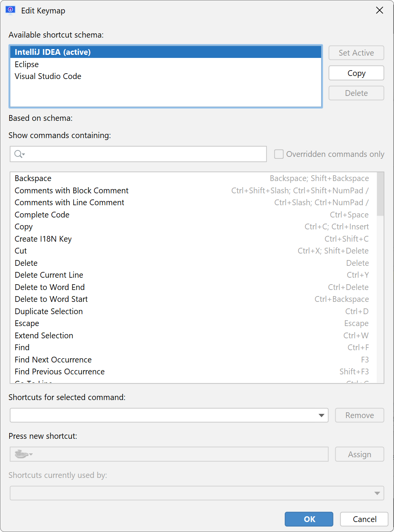Select Comments with Line Comment command
Screen dimensions: 394x532
click(x=193, y=203)
